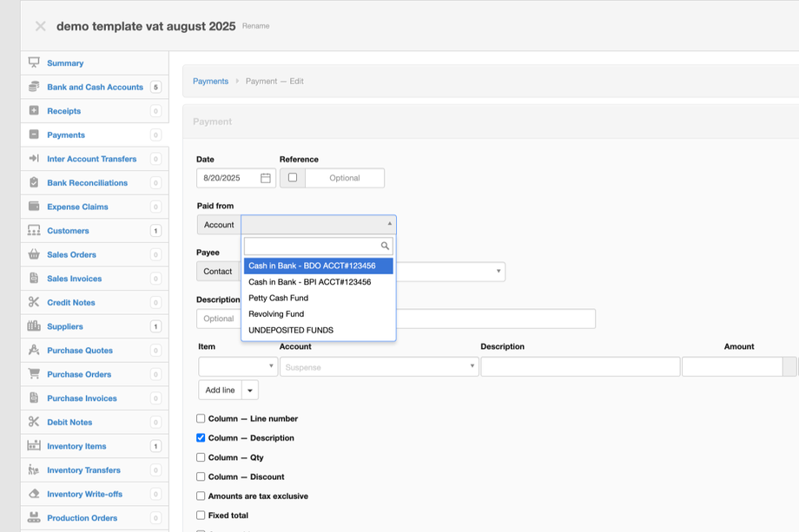The image size is (799, 532).
Task: Click the search magnifier icon in dropdown
Action: pos(385,246)
